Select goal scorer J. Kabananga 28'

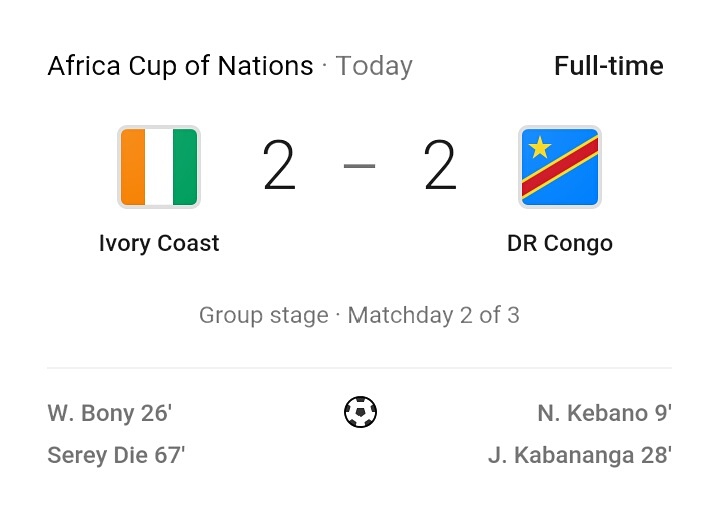(580, 455)
